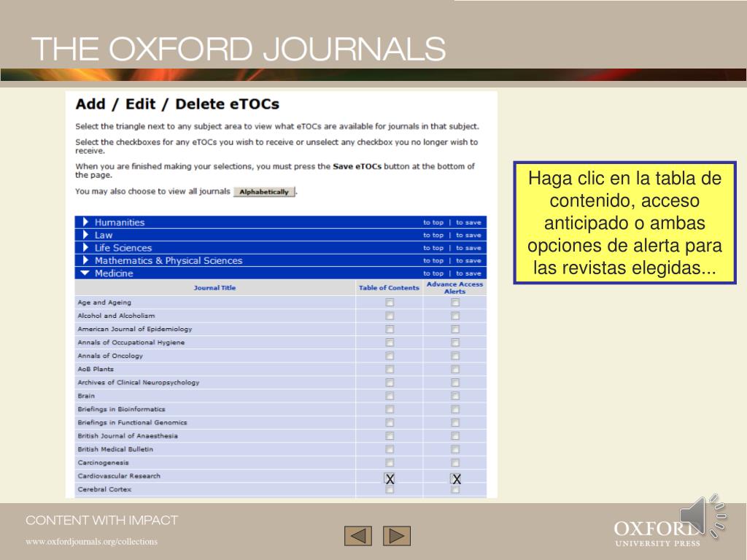Click the speaker audio icon

[703, 517]
